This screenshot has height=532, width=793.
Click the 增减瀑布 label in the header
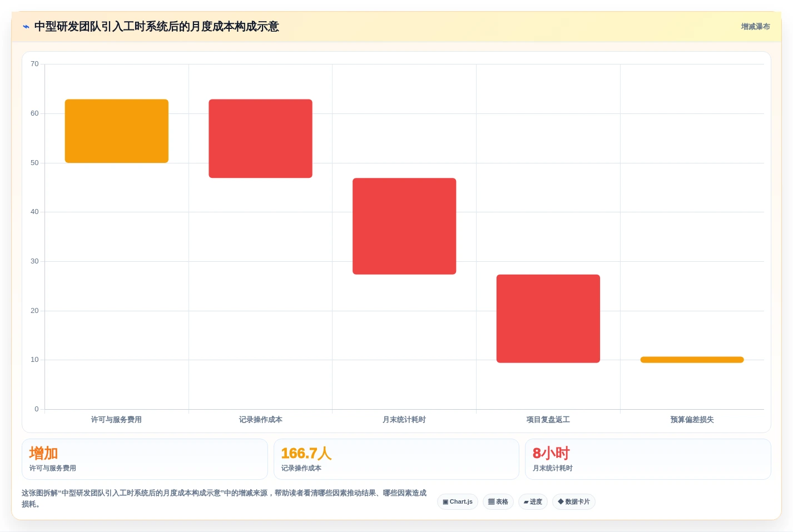(x=755, y=27)
